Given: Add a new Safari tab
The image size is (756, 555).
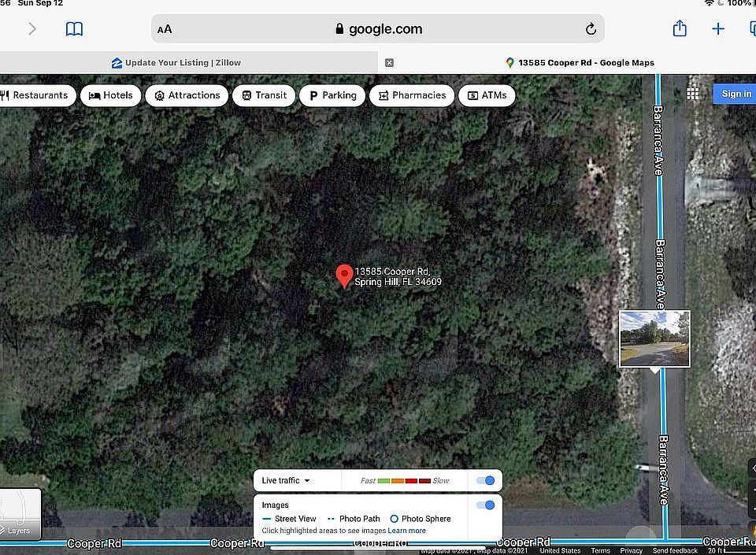Looking at the screenshot, I should tap(718, 29).
